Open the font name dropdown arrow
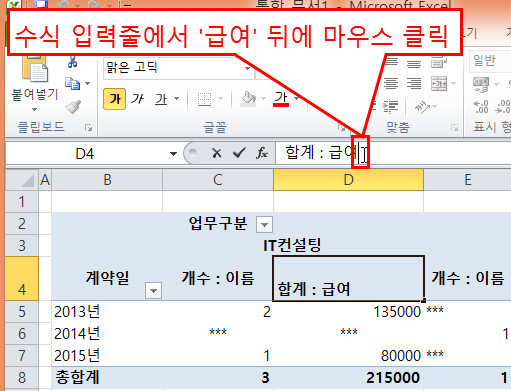The width and height of the screenshot is (511, 391). click(247, 68)
